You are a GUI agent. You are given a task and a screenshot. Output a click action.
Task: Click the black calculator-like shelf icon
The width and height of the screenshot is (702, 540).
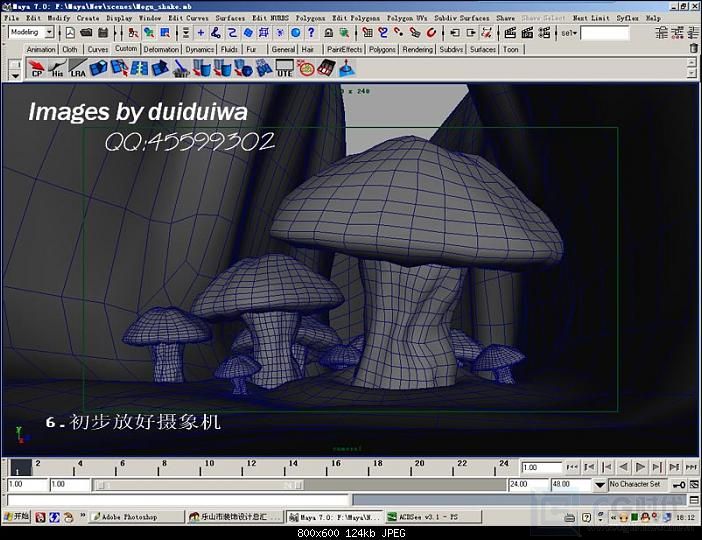coord(326,69)
